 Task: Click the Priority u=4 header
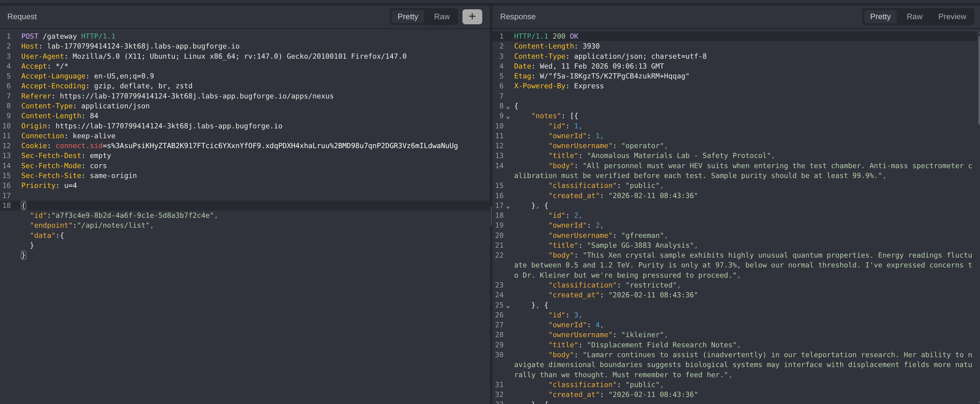(x=49, y=185)
